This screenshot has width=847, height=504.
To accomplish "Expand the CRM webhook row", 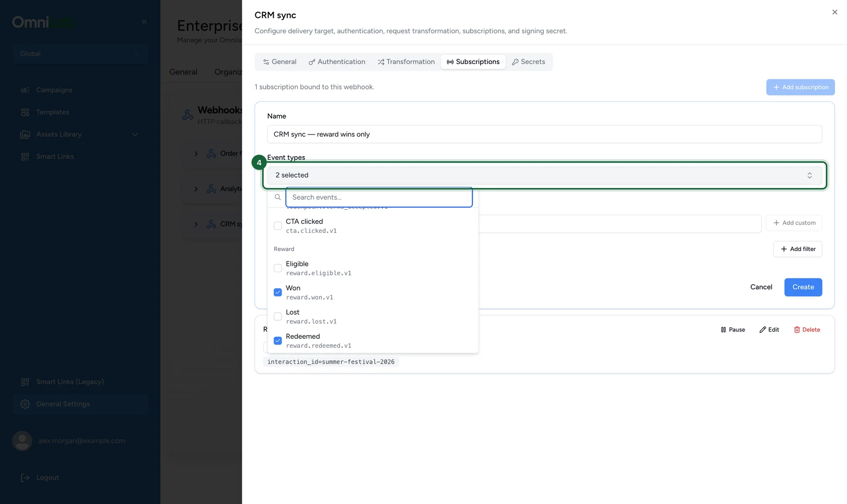I will click(196, 224).
